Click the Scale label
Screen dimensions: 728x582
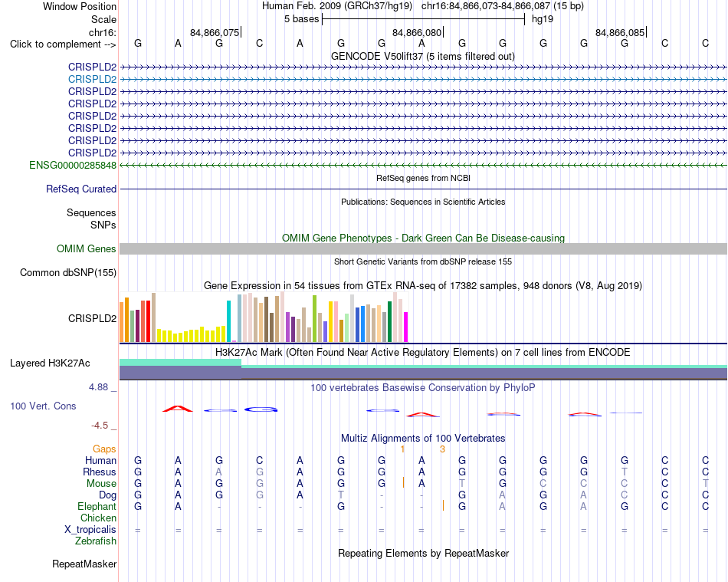103,19
